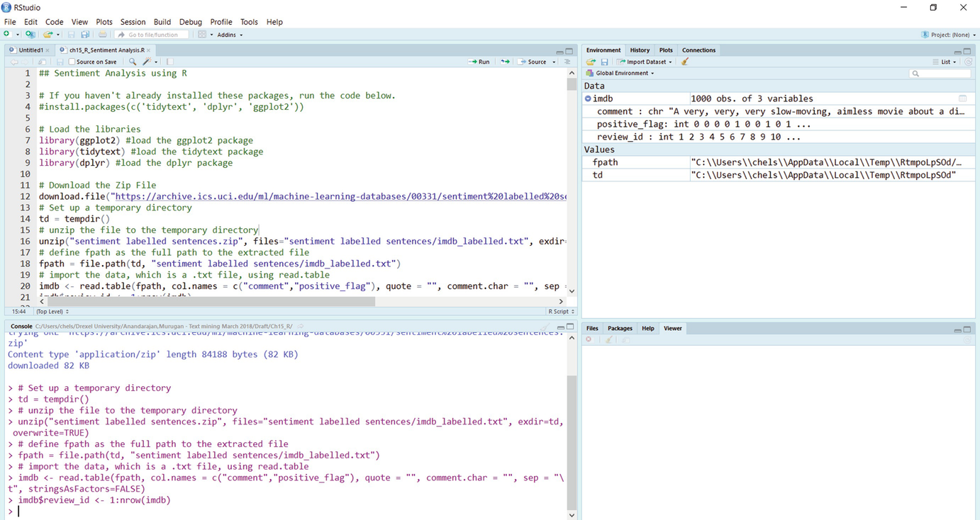Image resolution: width=980 pixels, height=520 pixels.
Task: Click the Source button
Action: pyautogui.click(x=533, y=62)
